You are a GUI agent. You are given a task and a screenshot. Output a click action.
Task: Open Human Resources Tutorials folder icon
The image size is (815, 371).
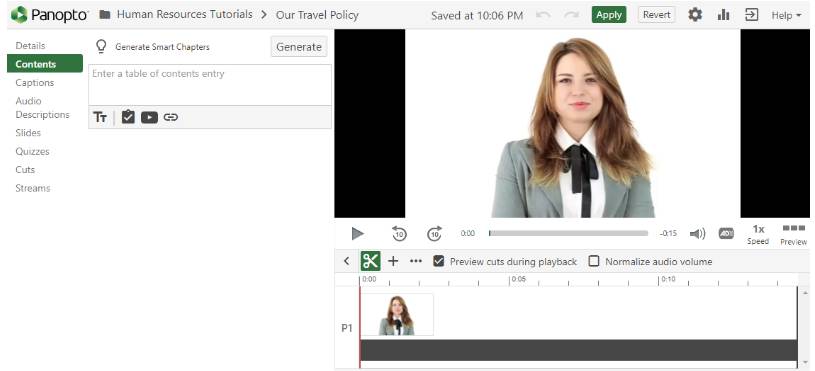[x=105, y=15]
